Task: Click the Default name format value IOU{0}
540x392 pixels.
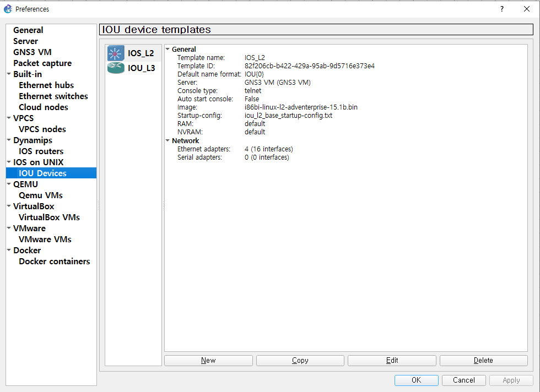Action: (x=254, y=74)
